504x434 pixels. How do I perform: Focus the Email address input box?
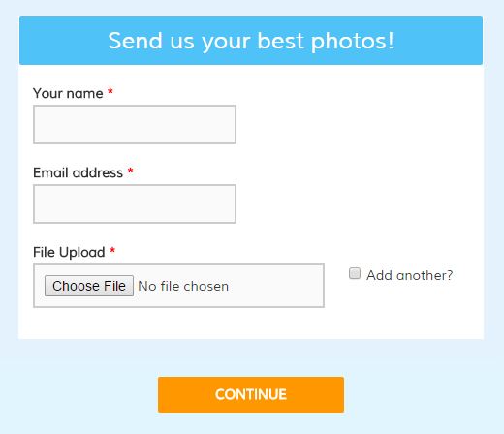pos(135,203)
